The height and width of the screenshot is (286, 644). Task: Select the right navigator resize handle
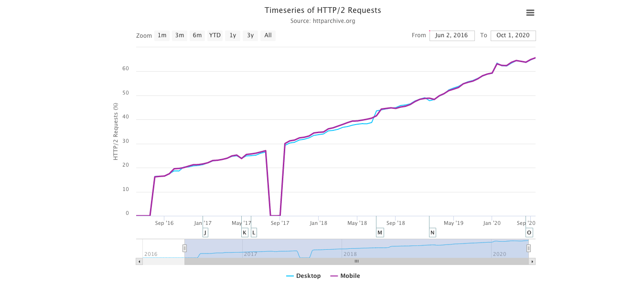point(528,248)
